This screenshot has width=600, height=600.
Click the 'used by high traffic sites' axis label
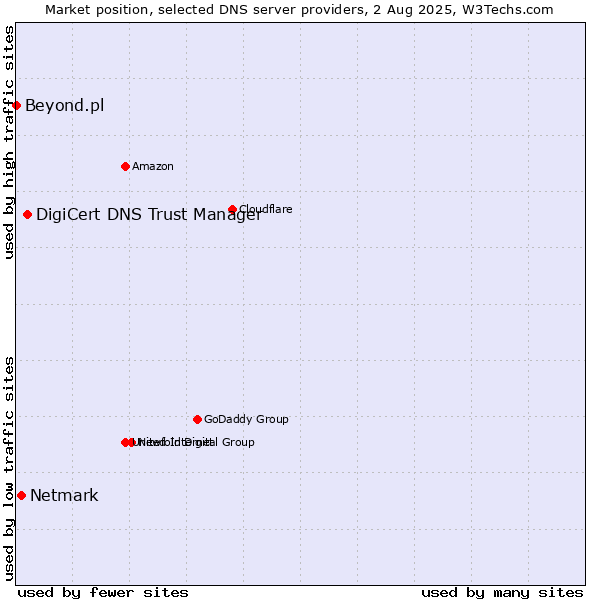click(x=8, y=142)
